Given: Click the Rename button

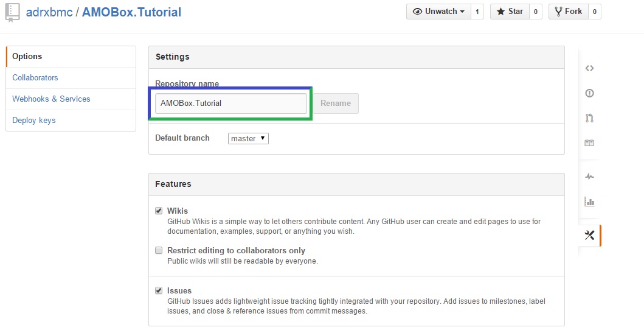Looking at the screenshot, I should 336,103.
